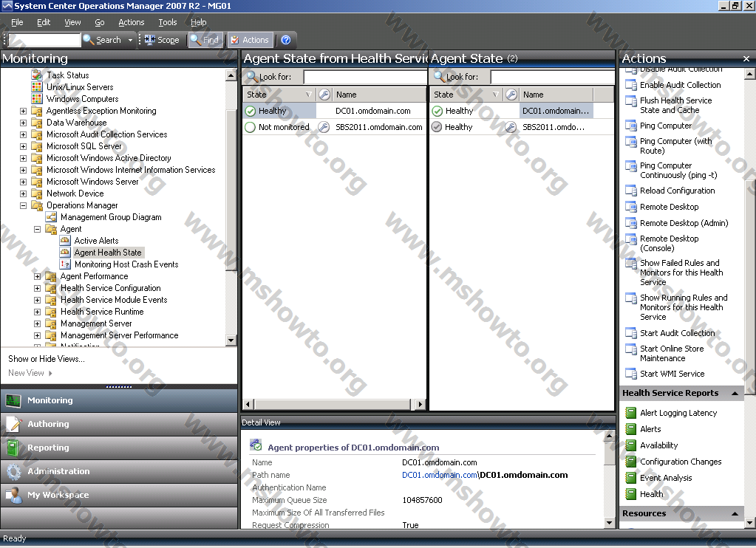756x548 pixels.
Task: Click the Authoring pencil icon
Action: (x=13, y=424)
